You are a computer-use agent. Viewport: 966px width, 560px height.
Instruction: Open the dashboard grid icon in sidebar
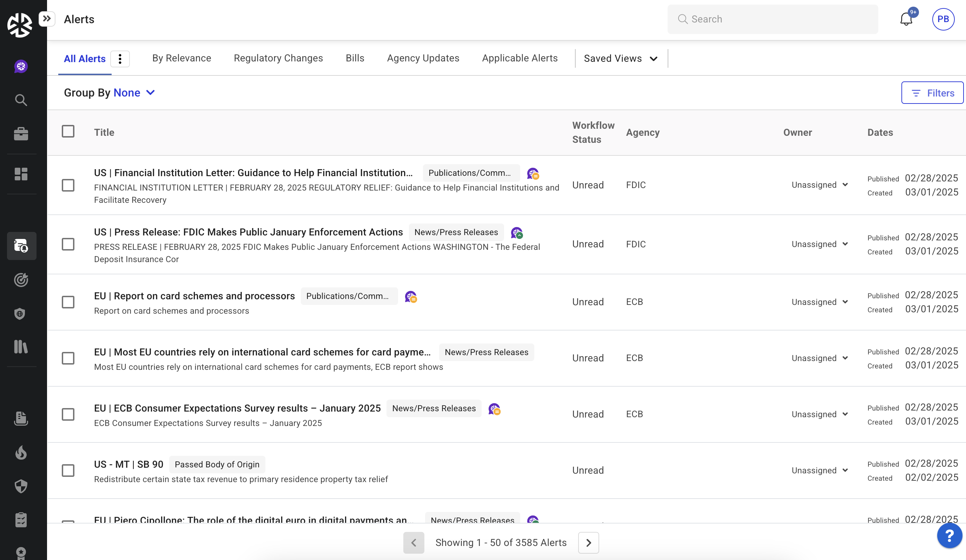point(21,174)
